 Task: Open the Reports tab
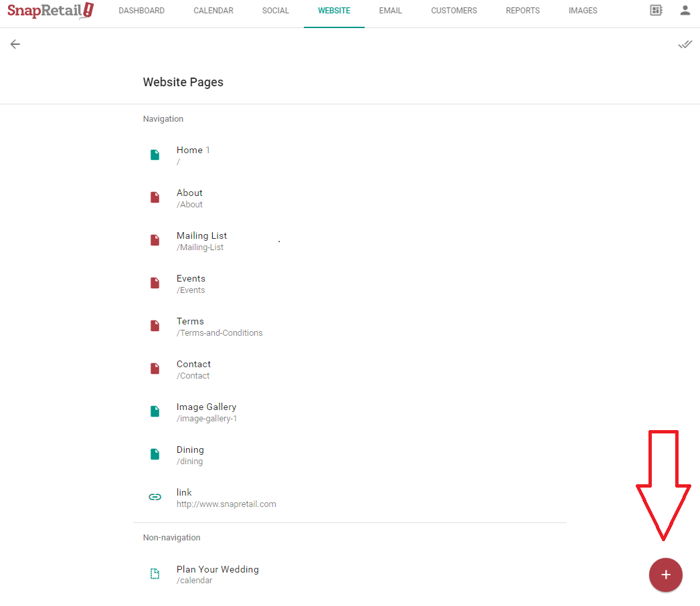[523, 11]
